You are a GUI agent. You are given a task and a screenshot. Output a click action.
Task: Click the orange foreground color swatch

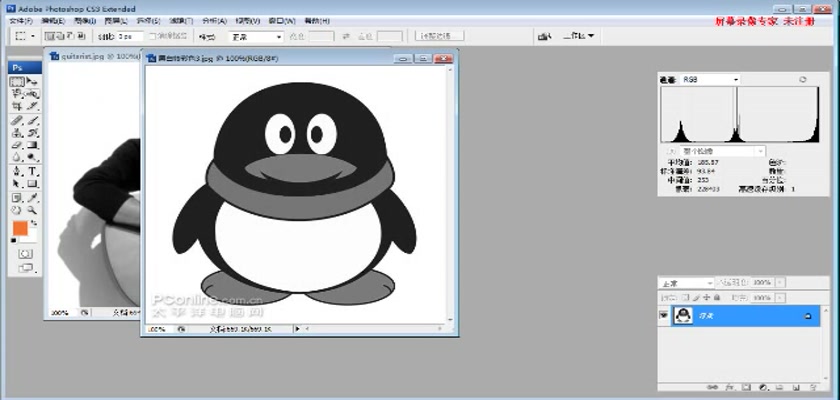pos(20,228)
